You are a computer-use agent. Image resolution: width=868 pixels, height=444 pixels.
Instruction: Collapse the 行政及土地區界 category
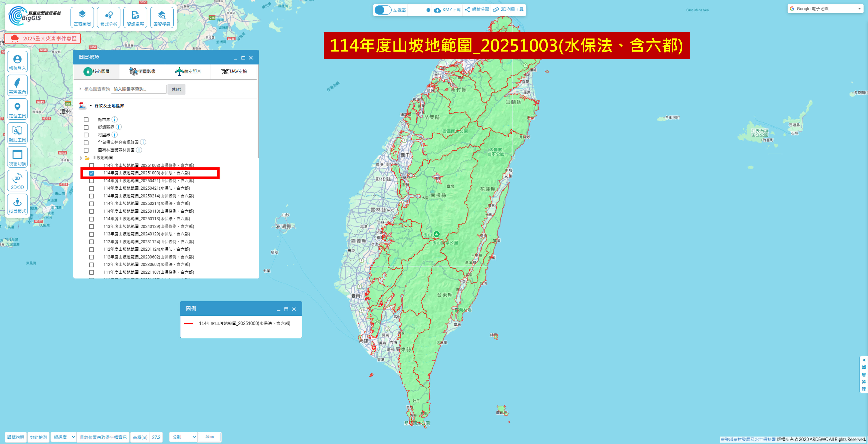point(91,106)
